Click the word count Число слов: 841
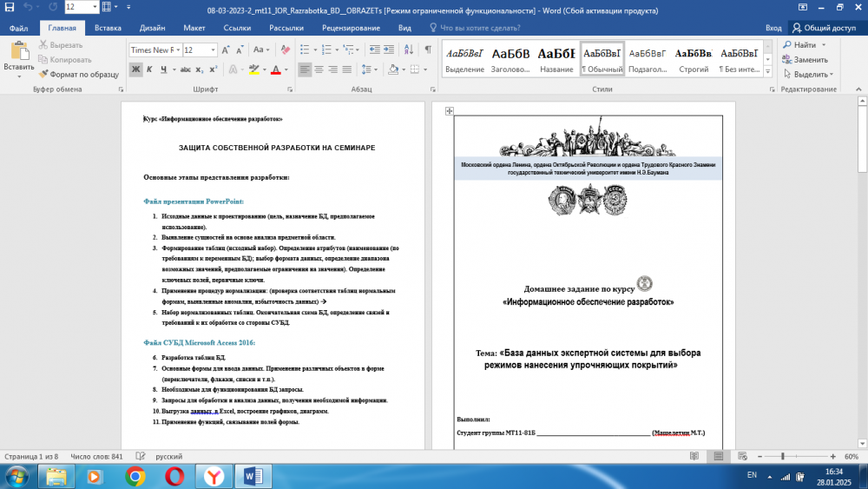The image size is (868, 489). pyautogui.click(x=96, y=456)
